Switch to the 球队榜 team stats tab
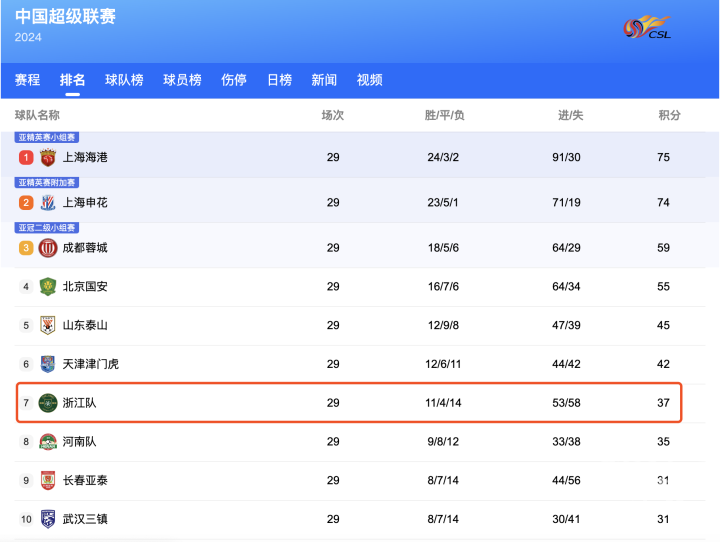This screenshot has height=542, width=720. coord(124,80)
